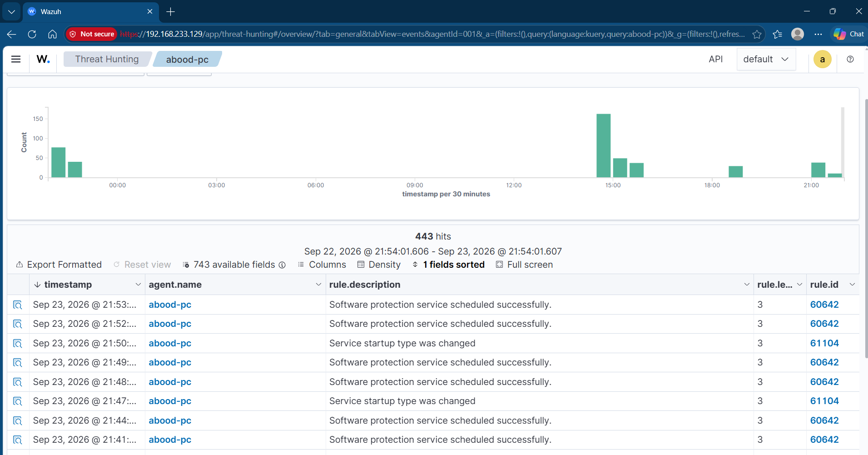Image resolution: width=868 pixels, height=455 pixels.
Task: Open browser settings and more menu
Action: click(x=818, y=34)
